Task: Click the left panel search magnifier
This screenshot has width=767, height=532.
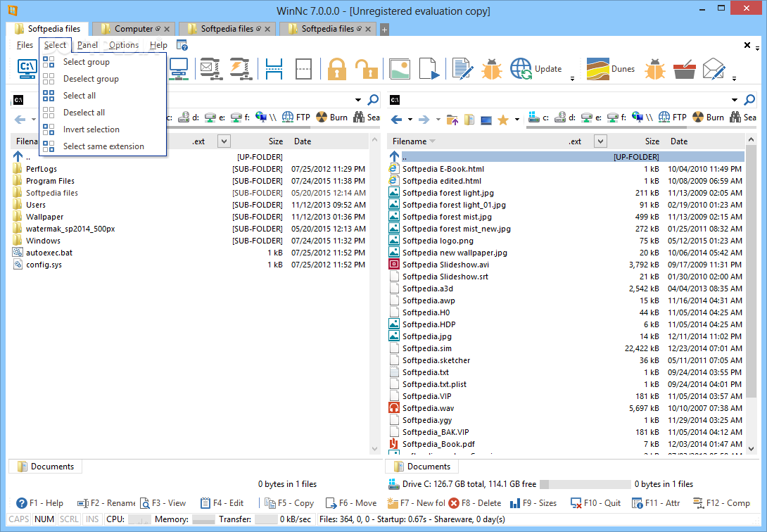Action: [x=373, y=100]
